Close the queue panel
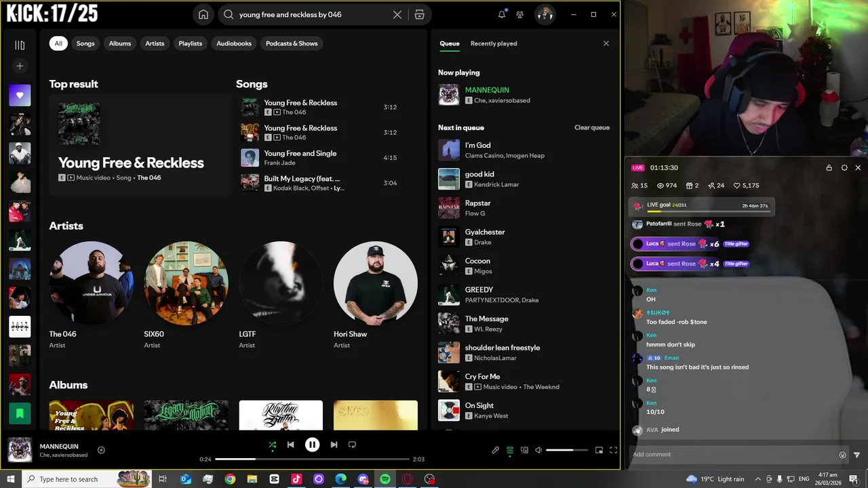868x488 pixels. [x=606, y=43]
